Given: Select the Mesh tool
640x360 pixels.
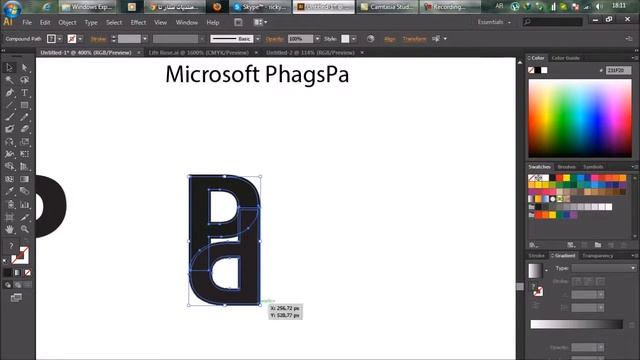Looking at the screenshot, I should pyautogui.click(x=9, y=179).
